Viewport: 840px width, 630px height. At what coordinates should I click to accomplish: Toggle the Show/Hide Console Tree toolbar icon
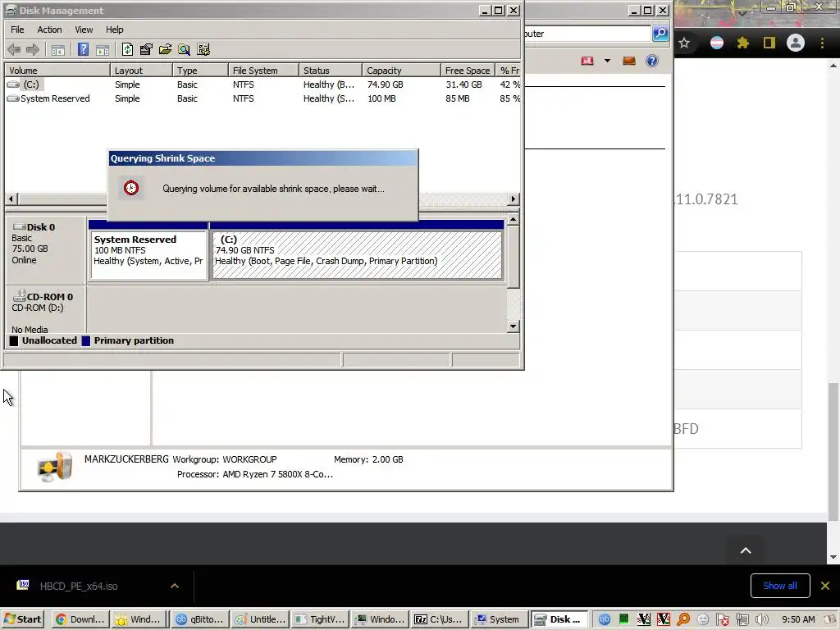(x=58, y=50)
